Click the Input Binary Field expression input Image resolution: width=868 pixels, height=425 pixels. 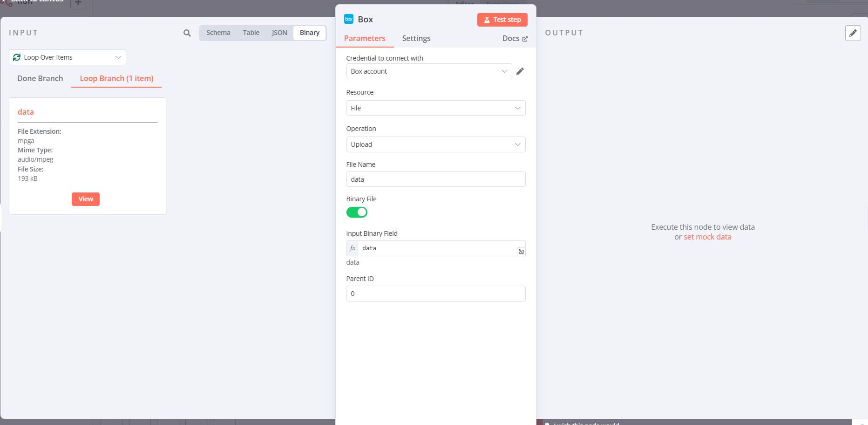pos(438,248)
